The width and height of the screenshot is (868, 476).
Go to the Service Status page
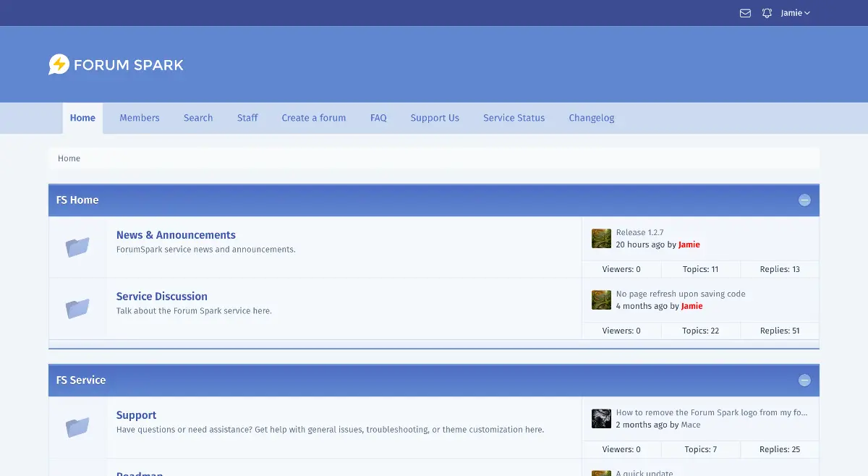pyautogui.click(x=514, y=118)
